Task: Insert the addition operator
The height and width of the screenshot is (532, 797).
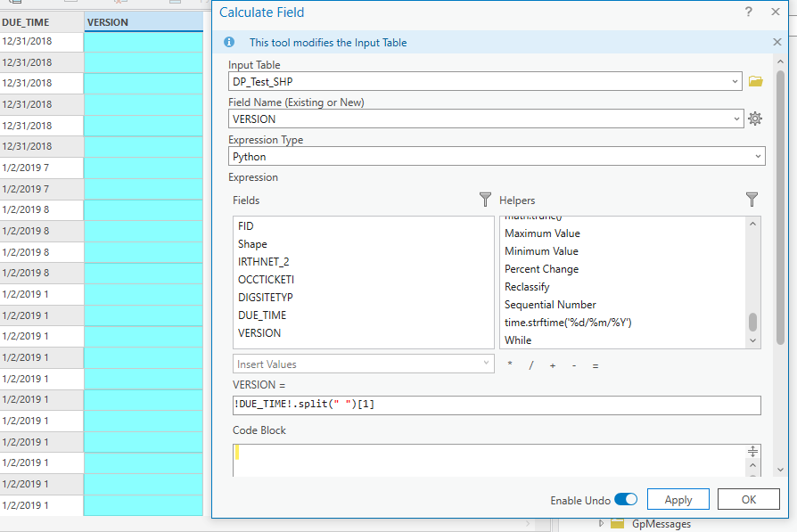Action: pyautogui.click(x=553, y=364)
